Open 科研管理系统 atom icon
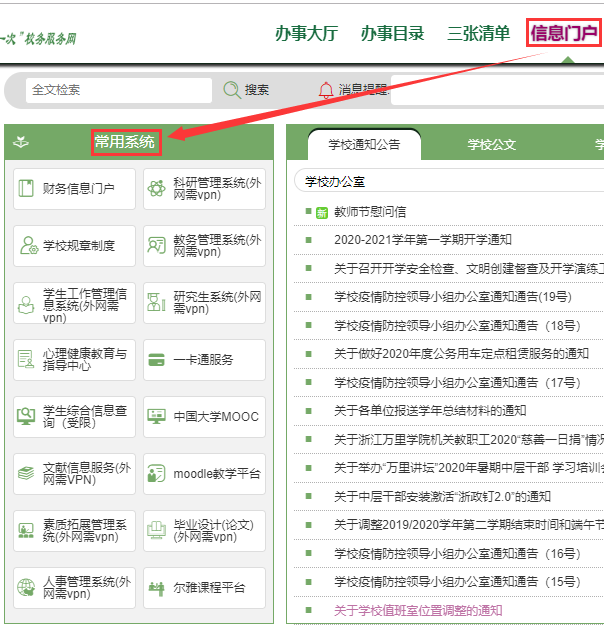 pyautogui.click(x=156, y=189)
